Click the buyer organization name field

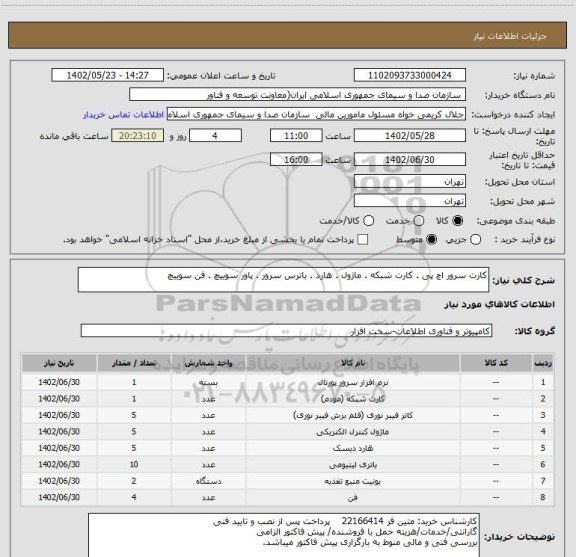tap(298, 95)
